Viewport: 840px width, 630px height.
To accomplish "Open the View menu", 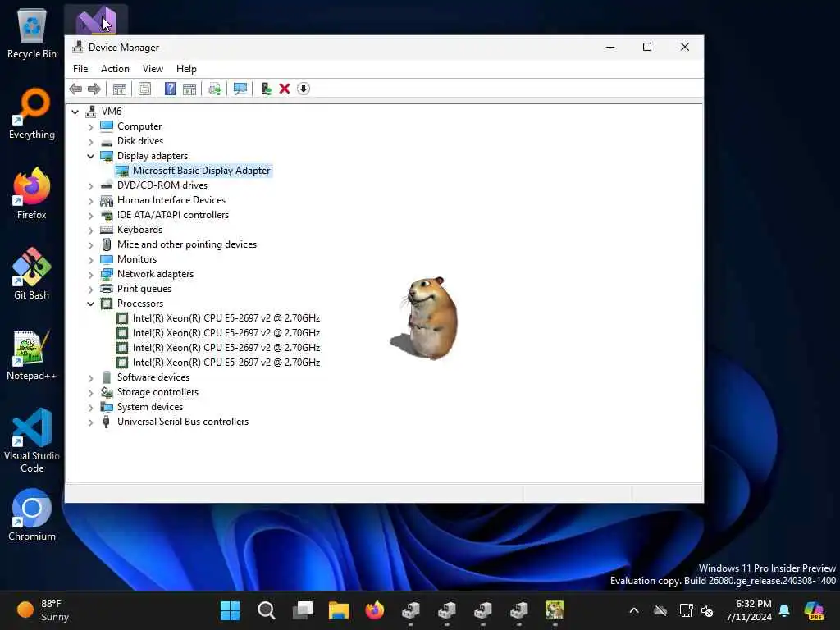I will coord(153,69).
